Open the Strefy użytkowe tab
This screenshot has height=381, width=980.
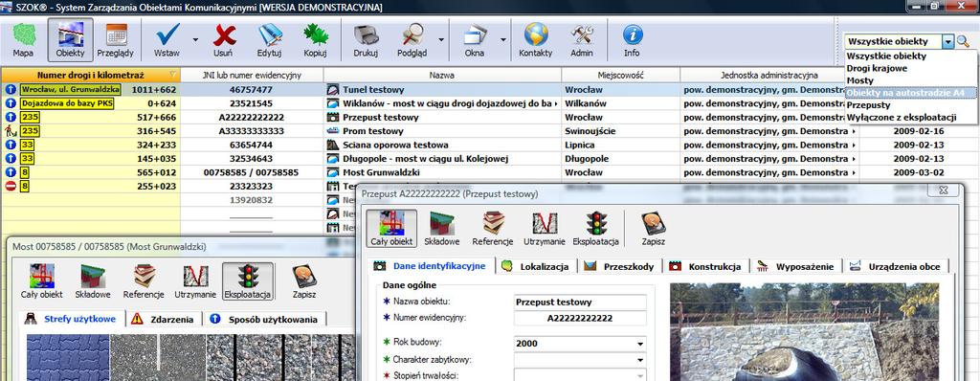tap(71, 319)
